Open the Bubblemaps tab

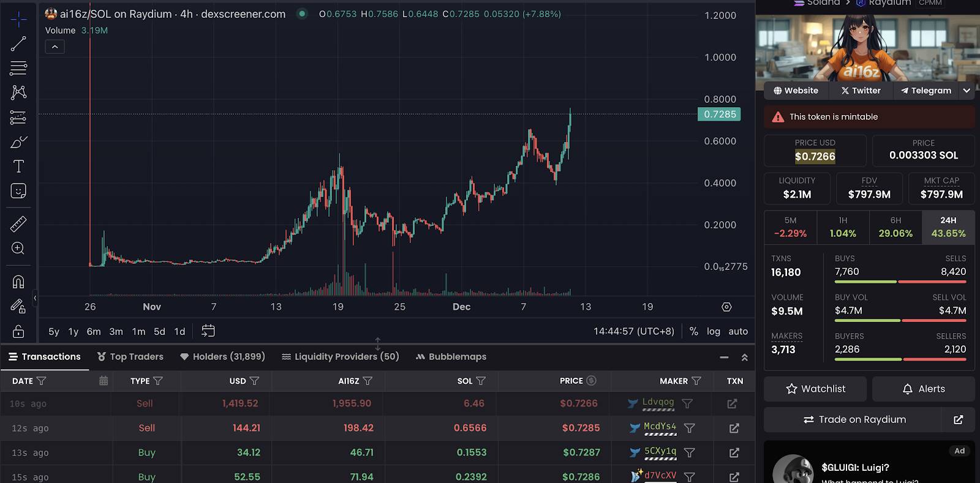(x=451, y=357)
